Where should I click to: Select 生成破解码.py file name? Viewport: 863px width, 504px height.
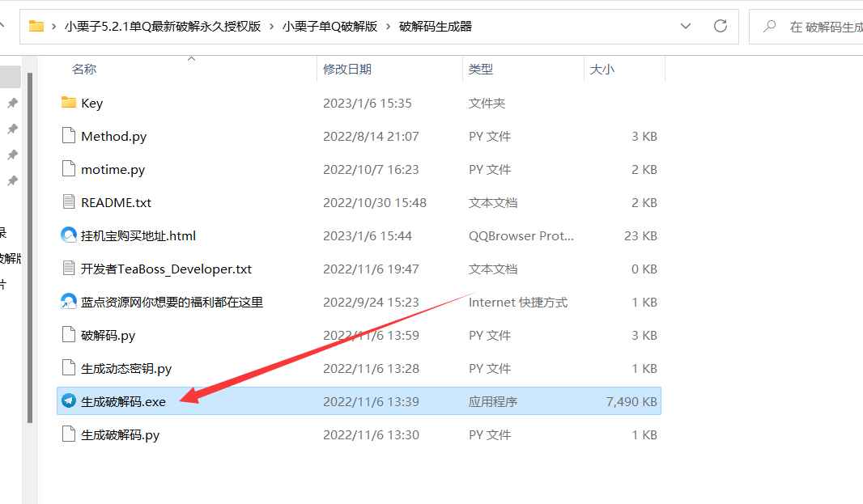click(x=120, y=434)
